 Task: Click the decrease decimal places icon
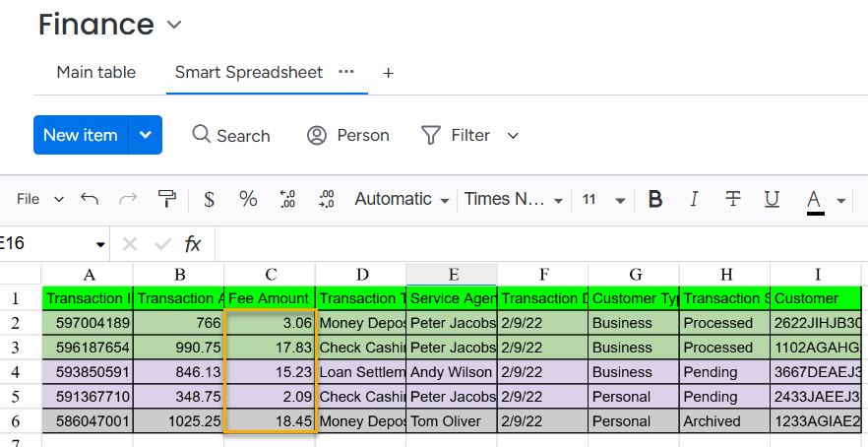pyautogui.click(x=287, y=199)
